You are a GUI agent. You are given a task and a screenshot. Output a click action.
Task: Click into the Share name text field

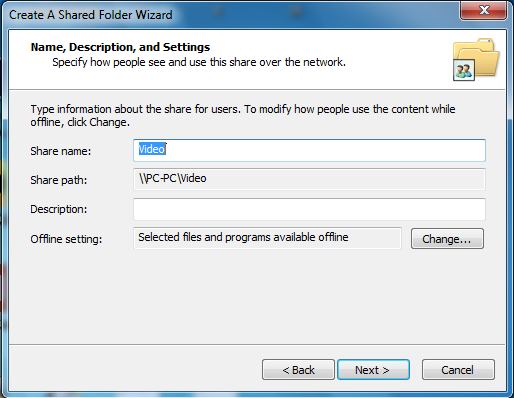(309, 150)
